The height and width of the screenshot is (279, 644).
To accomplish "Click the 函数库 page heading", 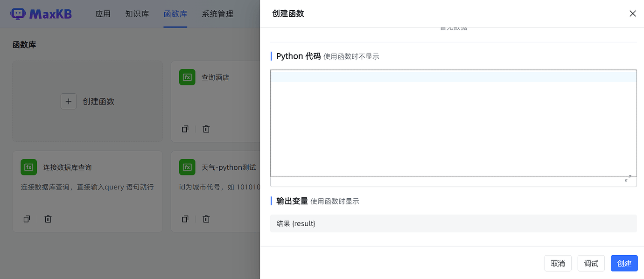I will 24,45.
